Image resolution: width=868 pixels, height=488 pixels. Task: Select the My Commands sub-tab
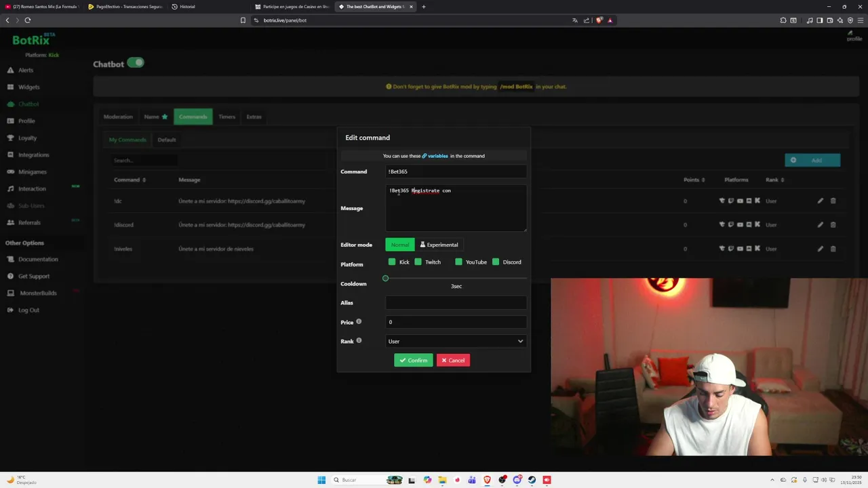pyautogui.click(x=127, y=140)
